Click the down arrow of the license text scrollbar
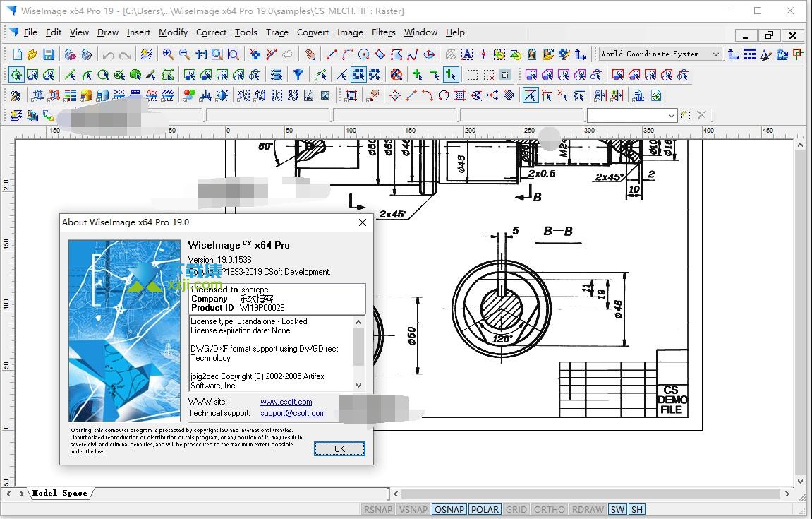 (359, 386)
